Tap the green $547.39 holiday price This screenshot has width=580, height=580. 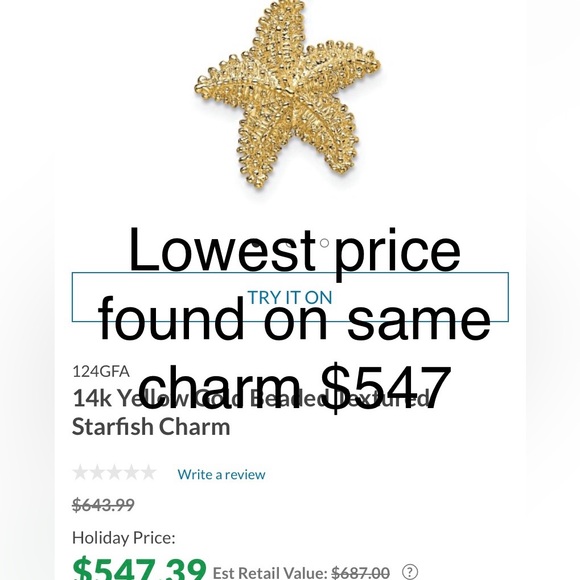pyautogui.click(x=139, y=570)
